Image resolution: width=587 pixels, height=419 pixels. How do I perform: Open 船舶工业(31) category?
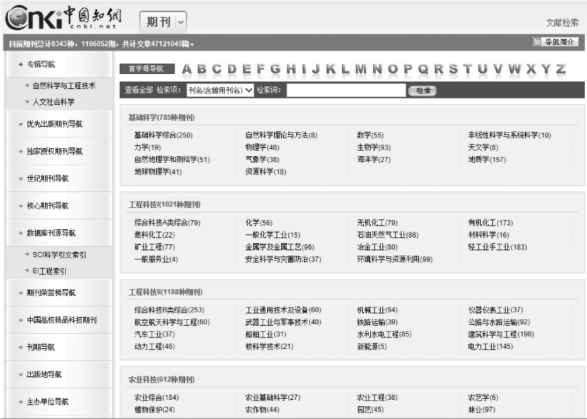tap(265, 334)
